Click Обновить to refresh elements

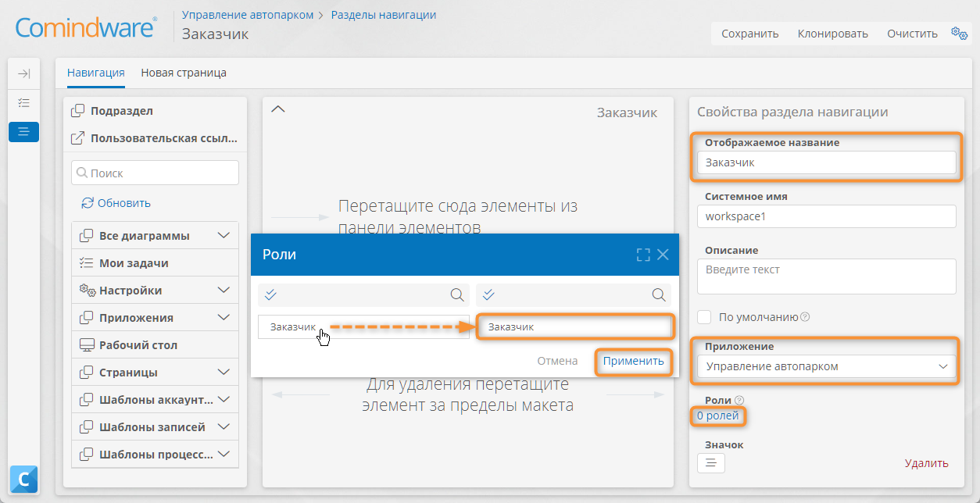(x=124, y=203)
